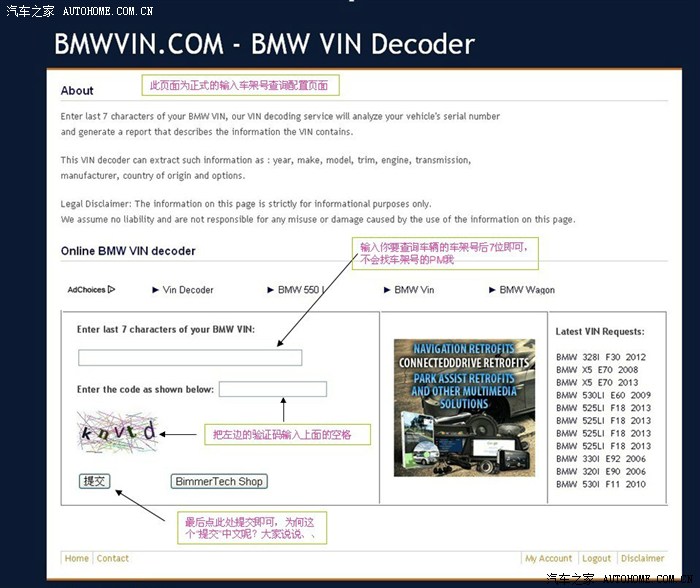Select BMW 530I F11 2010 request entry
Screen dimensions: 700x588
[x=601, y=484]
